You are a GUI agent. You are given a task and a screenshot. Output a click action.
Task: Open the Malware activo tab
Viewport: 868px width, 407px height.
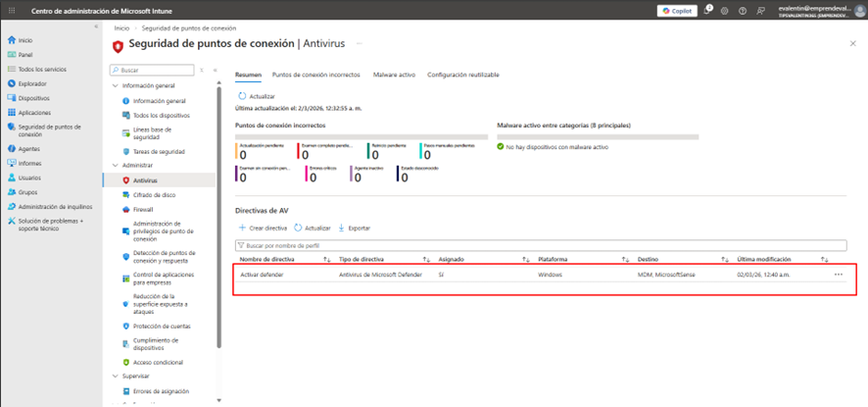394,75
